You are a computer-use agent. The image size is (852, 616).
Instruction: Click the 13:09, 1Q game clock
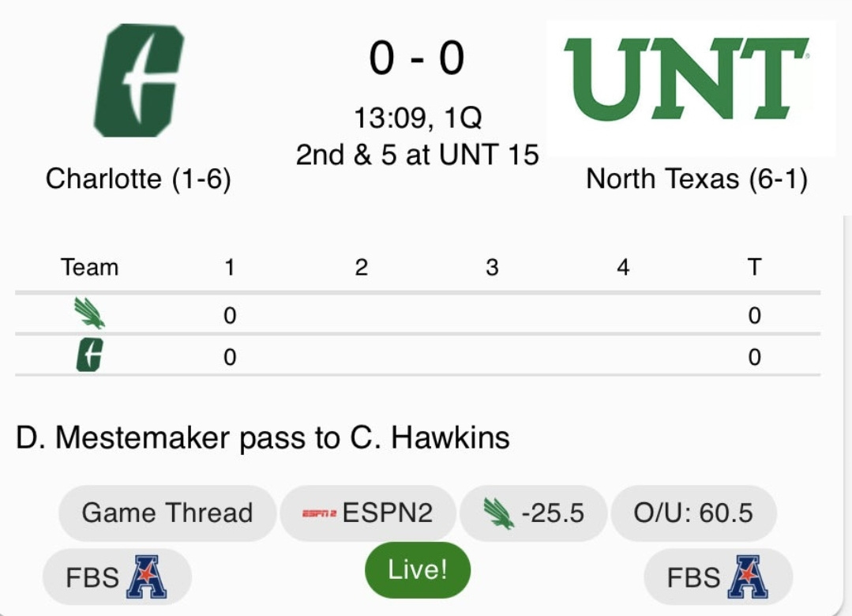point(417,118)
